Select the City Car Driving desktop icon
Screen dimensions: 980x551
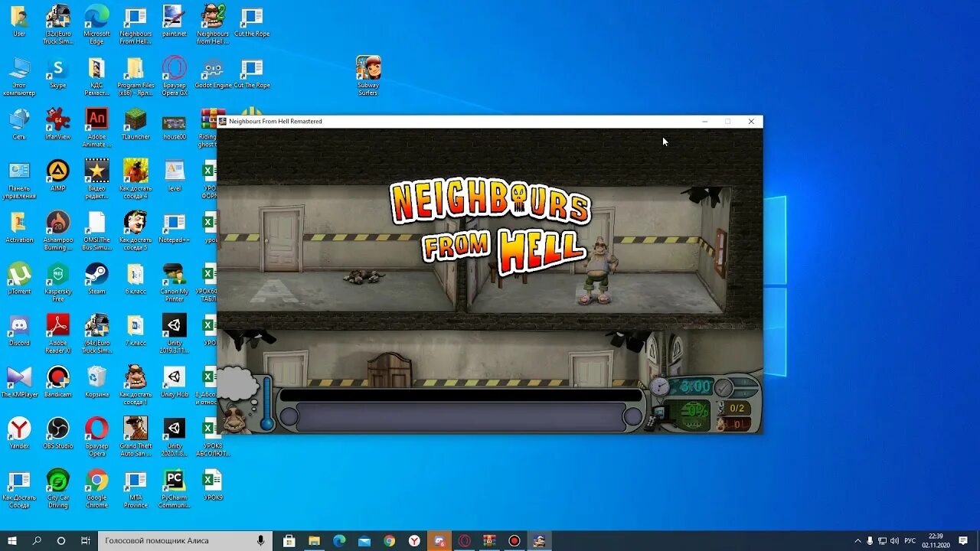point(57,489)
